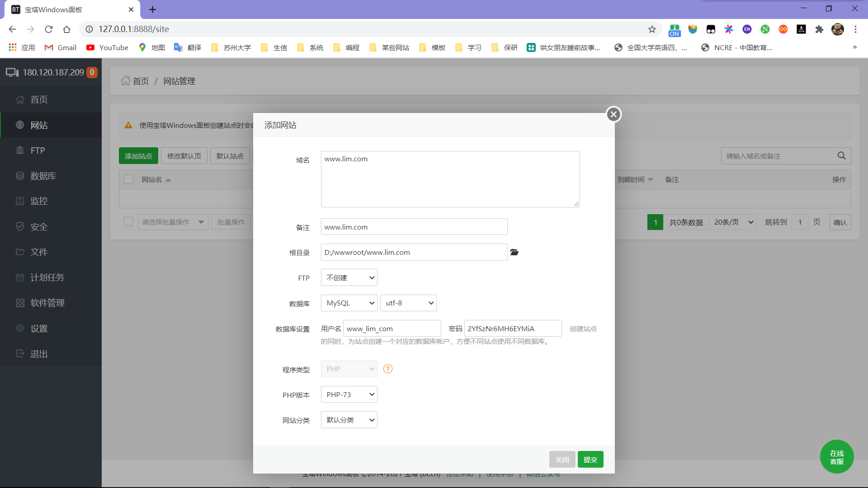This screenshot has height=488, width=868.
Task: Click 退出 to log out in sidebar
Action: pyautogui.click(x=51, y=354)
